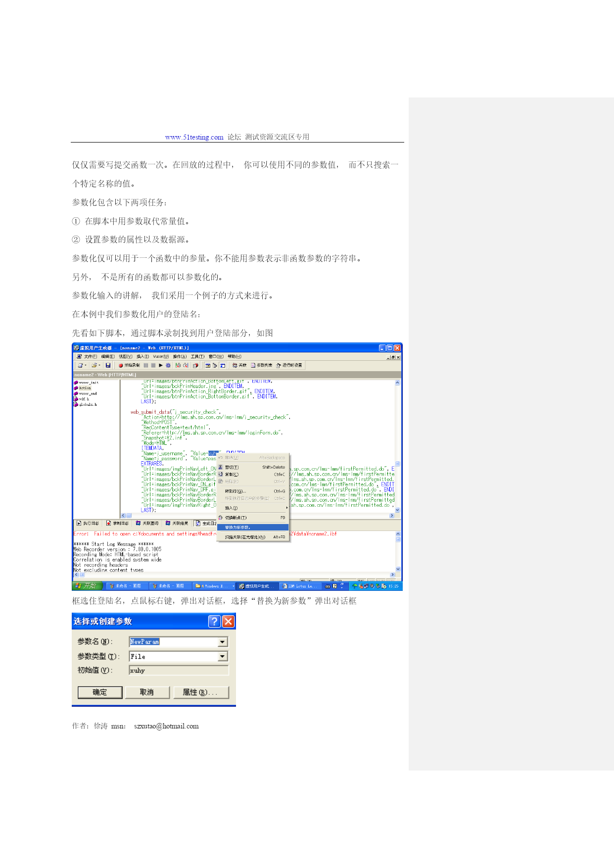Screen dimensions: 614x868
Task: Switch to the 关联查询 output tab
Action: [147, 523]
